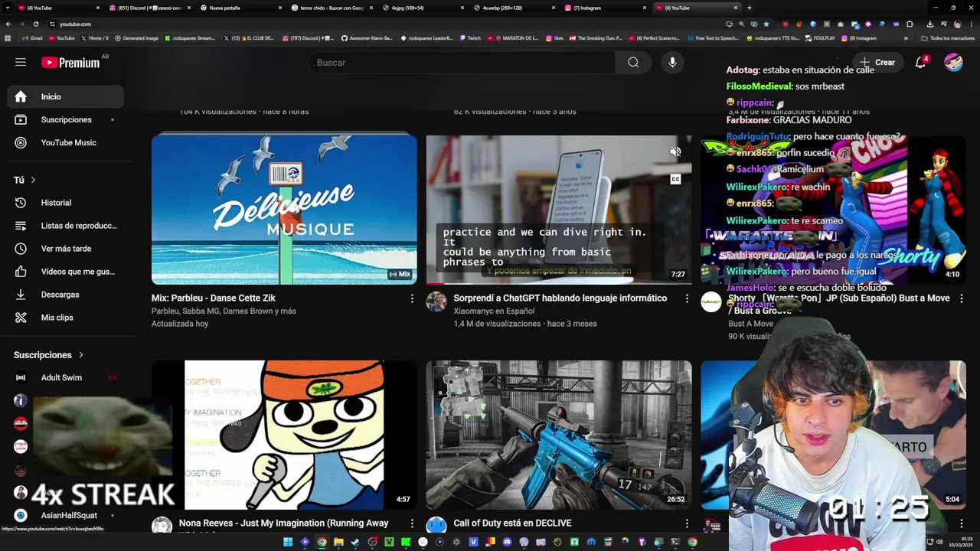Open the Call of Duty está en DECLIVE title

tap(512, 523)
